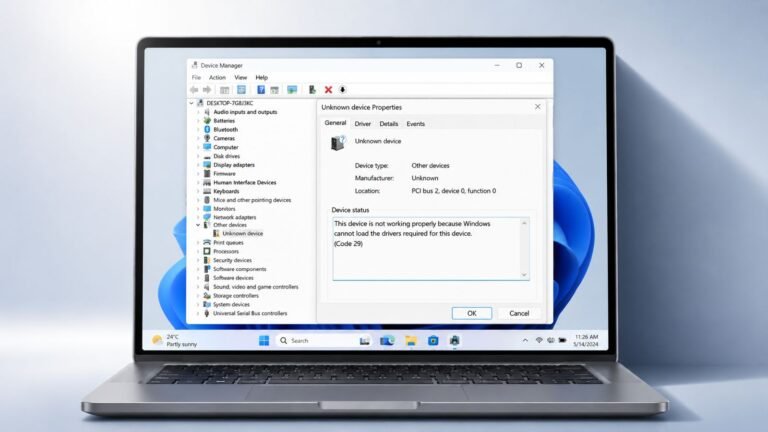Click the Back arrow in Device Manager toolbar
This screenshot has height=432, width=768.
click(194, 90)
